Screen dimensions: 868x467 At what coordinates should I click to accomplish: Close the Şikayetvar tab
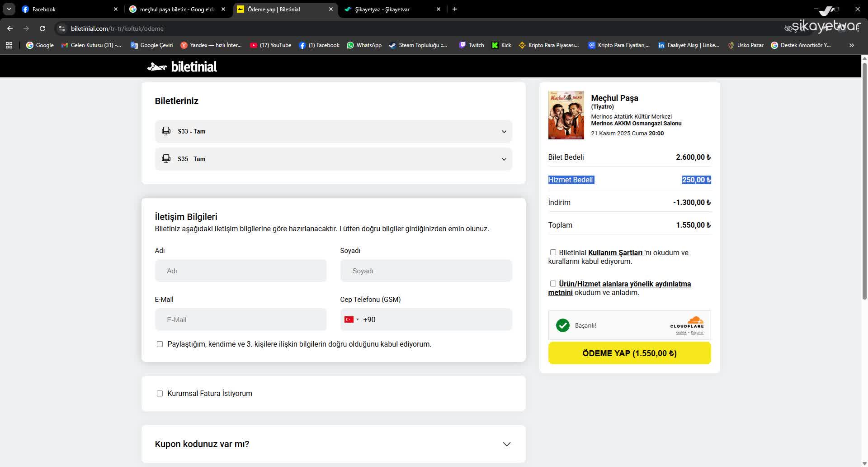click(439, 9)
